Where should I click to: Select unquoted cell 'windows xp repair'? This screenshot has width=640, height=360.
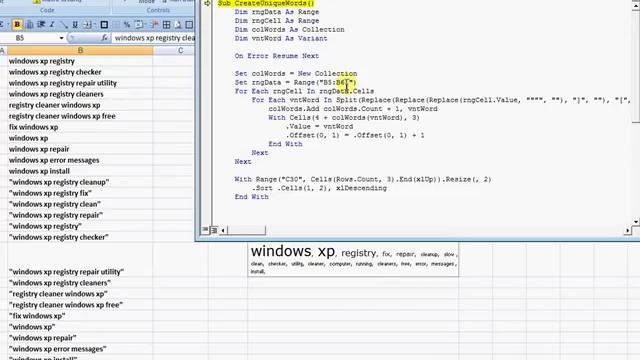coord(80,149)
